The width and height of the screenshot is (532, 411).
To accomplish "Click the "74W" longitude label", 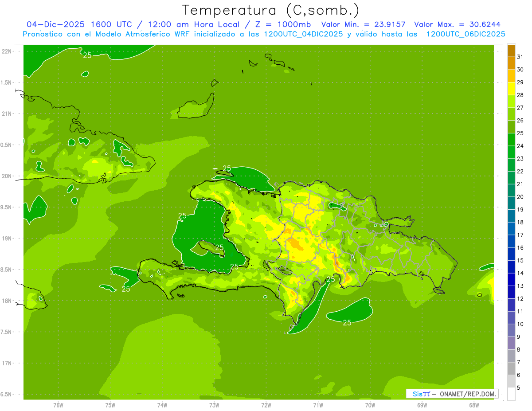I will coord(162,405).
